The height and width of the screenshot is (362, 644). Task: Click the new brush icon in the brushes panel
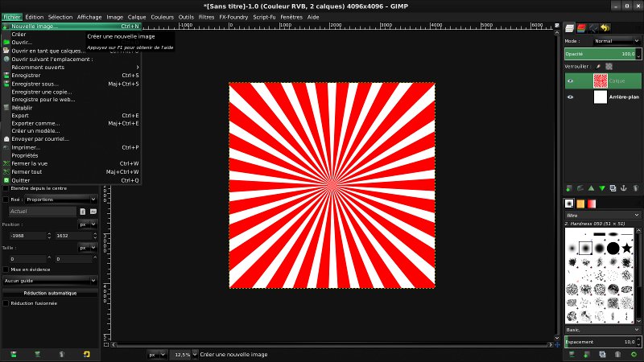pos(587,354)
